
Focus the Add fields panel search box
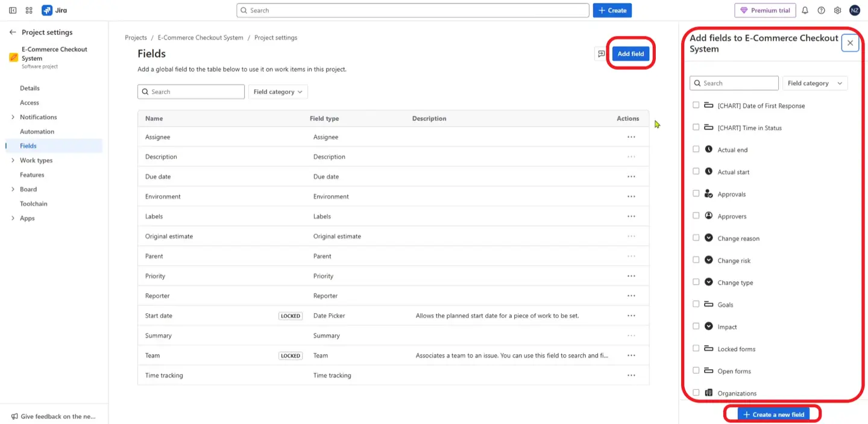click(734, 83)
